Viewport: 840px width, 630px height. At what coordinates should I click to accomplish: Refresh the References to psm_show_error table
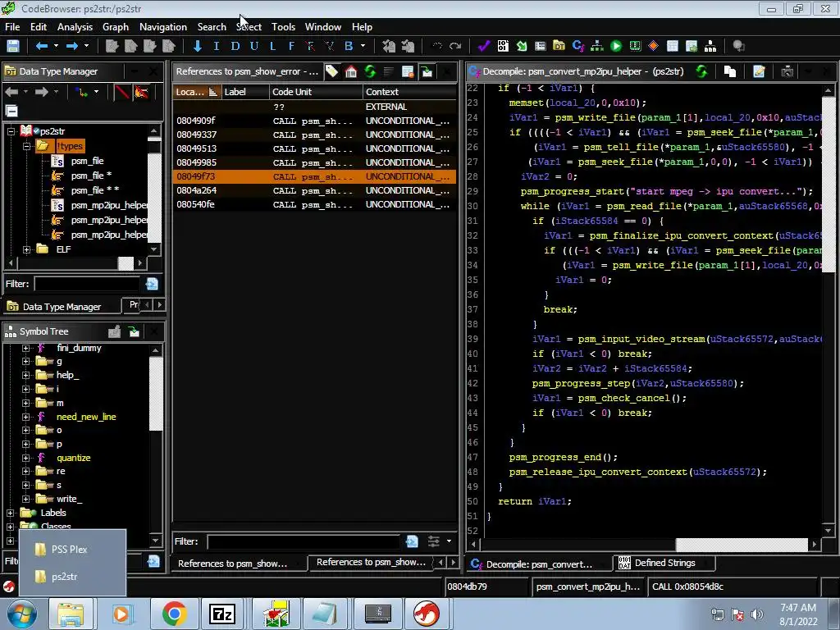(370, 71)
